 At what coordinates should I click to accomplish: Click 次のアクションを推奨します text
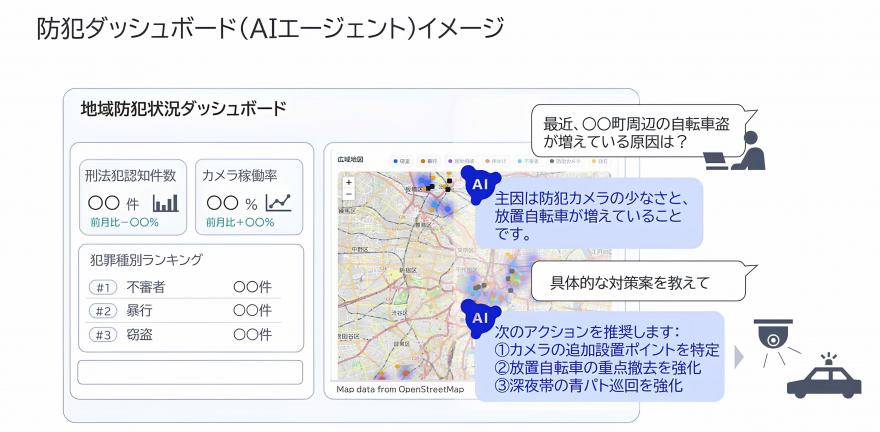coord(588,332)
